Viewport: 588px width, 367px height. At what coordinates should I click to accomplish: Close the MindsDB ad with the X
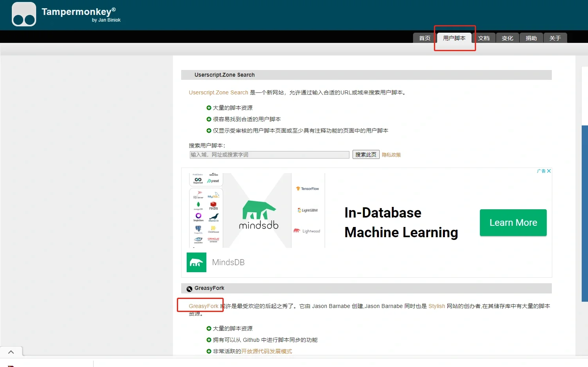click(549, 171)
